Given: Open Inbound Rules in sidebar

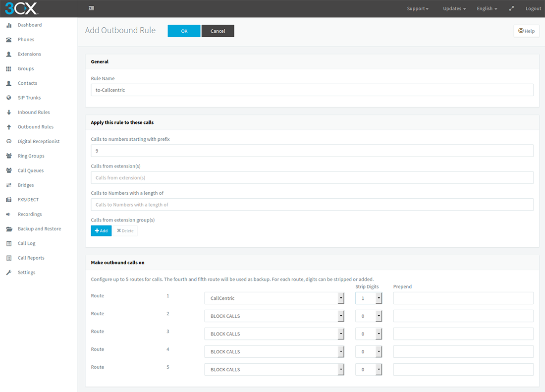Looking at the screenshot, I should [x=34, y=112].
